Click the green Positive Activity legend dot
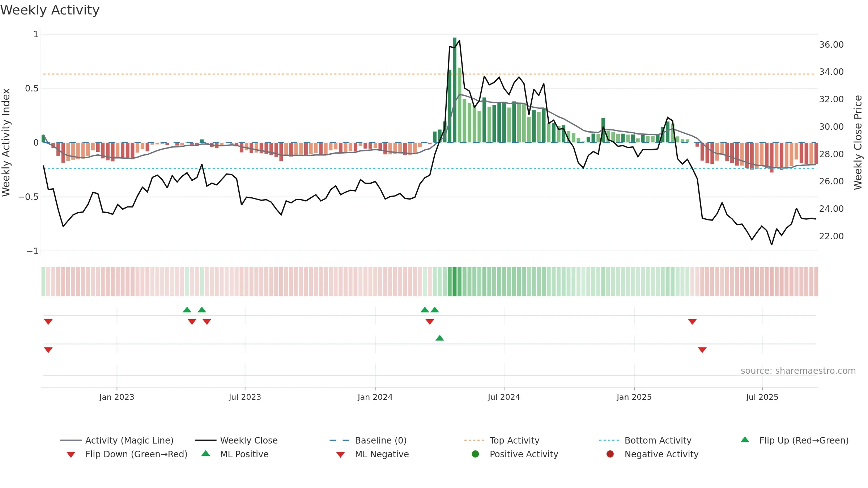This screenshot has height=488, width=868. 476,454
